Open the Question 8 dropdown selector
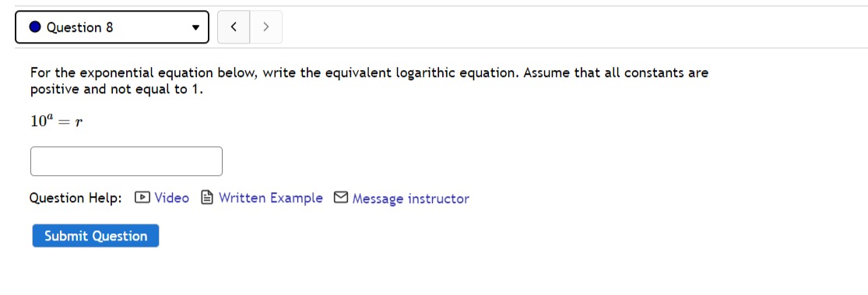 point(112,27)
